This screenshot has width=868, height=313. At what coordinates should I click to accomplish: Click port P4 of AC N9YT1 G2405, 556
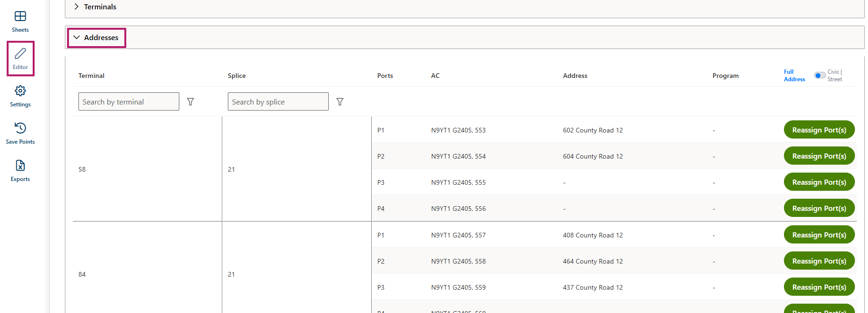click(381, 209)
